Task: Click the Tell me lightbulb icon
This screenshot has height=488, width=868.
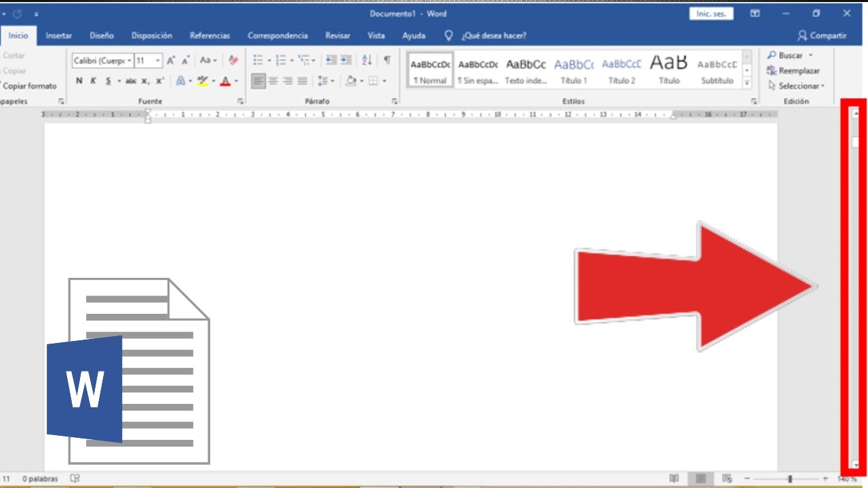Action: (448, 35)
